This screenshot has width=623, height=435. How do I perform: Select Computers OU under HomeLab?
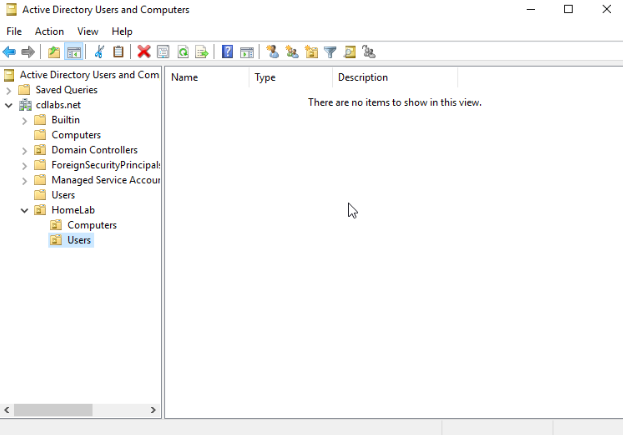click(92, 225)
